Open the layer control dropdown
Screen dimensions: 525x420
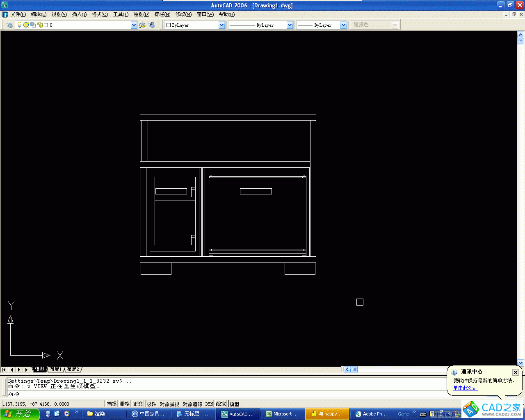[x=134, y=25]
